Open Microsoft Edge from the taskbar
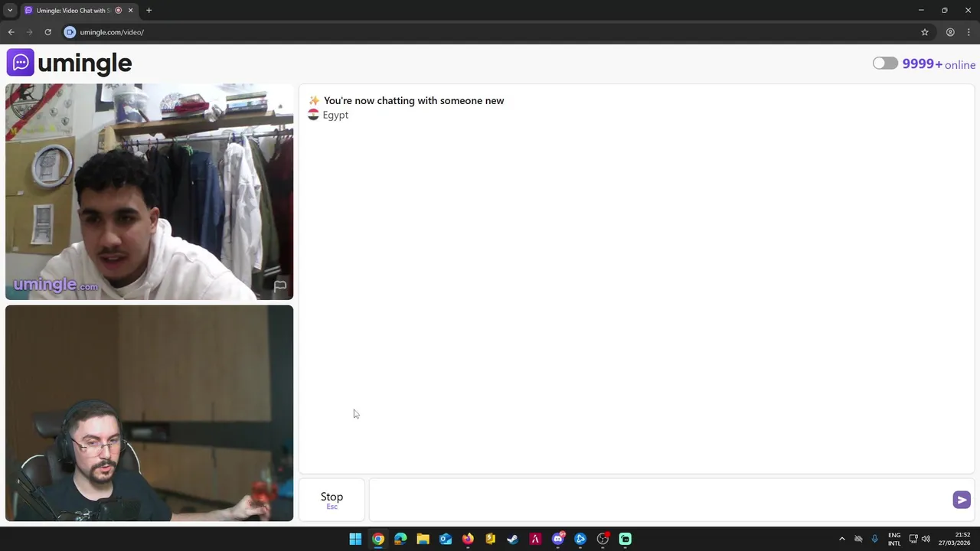This screenshot has height=551, width=980. [x=400, y=539]
